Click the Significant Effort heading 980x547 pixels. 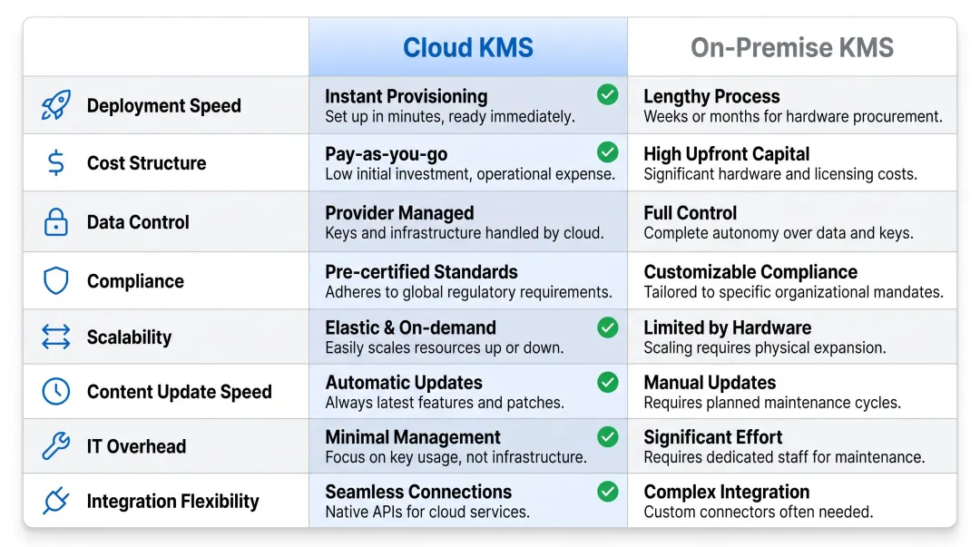point(713,437)
